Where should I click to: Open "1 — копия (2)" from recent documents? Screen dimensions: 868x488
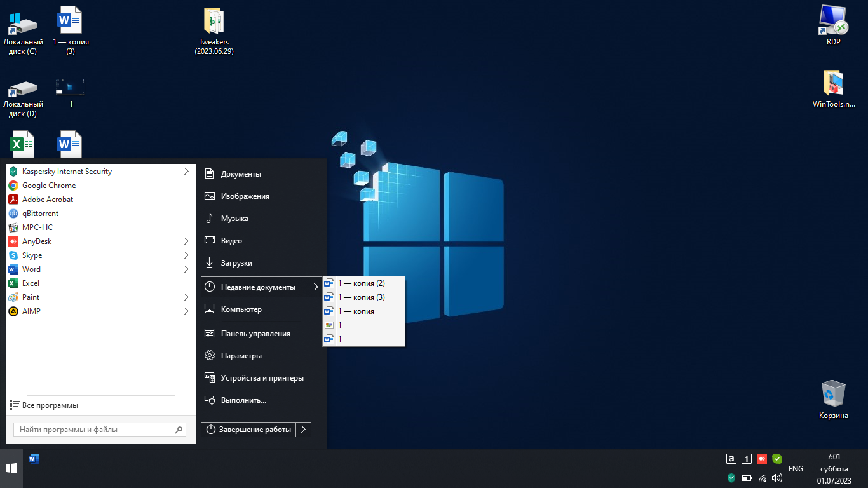[x=361, y=283]
